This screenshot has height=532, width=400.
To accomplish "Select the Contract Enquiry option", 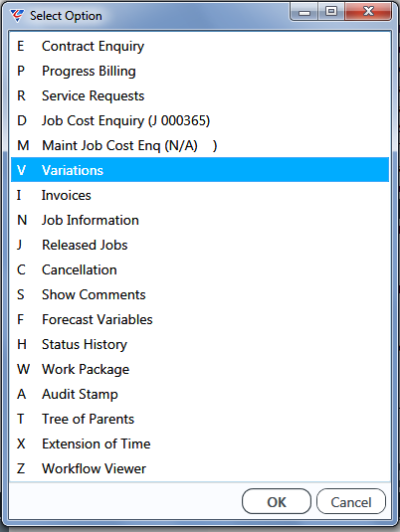I will coord(200,46).
